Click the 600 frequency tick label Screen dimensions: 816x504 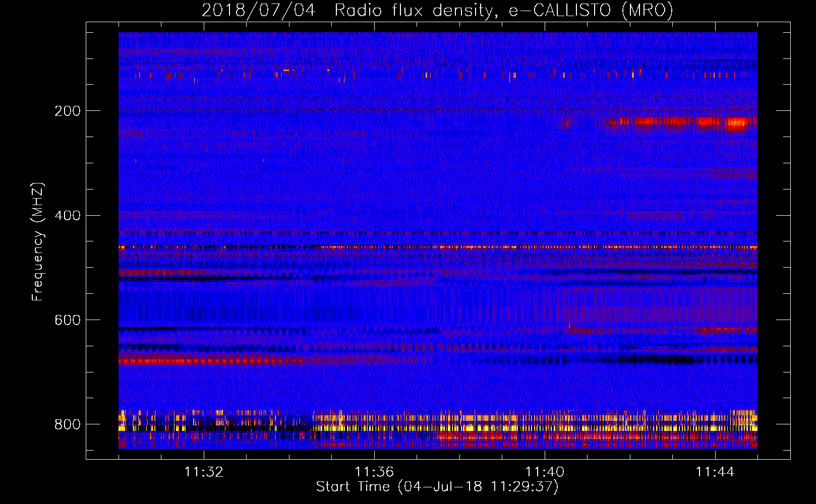point(68,321)
